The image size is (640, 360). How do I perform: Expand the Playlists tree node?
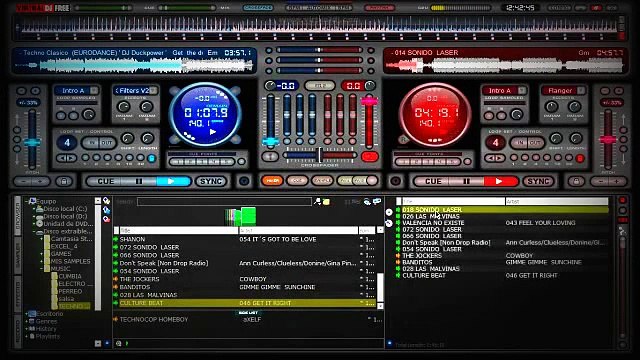coord(27,337)
